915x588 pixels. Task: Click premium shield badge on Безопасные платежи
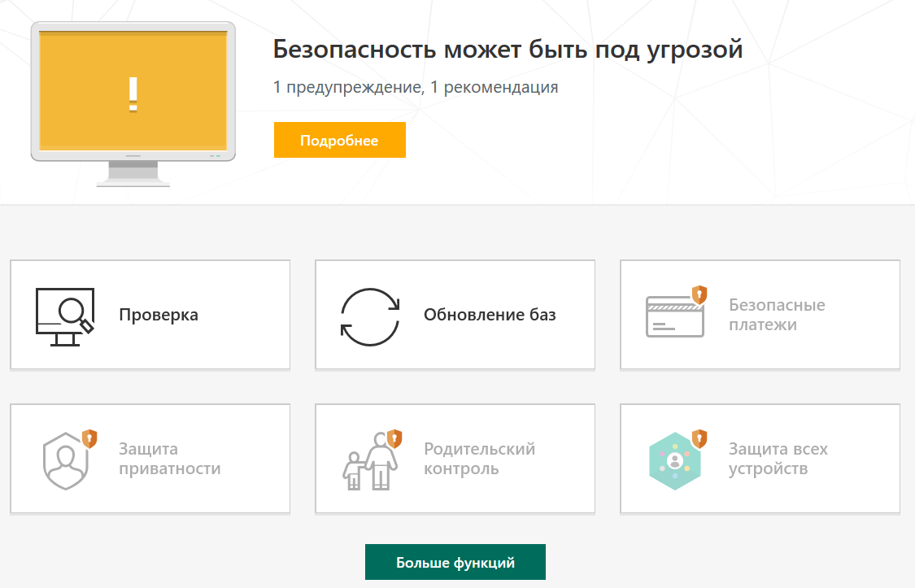point(699,294)
